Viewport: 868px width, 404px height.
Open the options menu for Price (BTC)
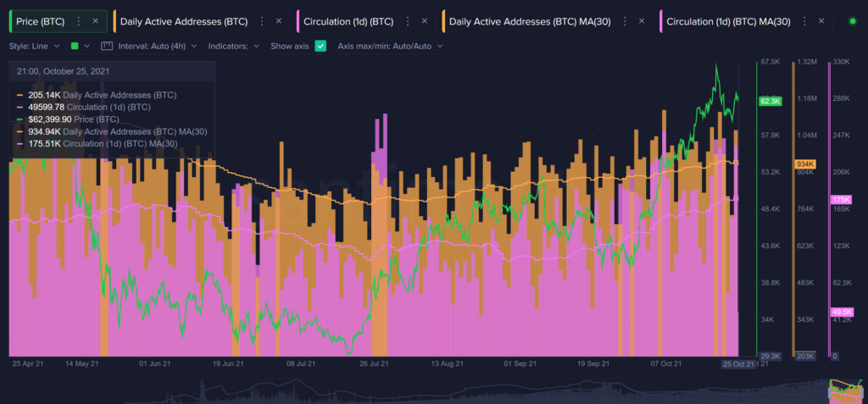pos(79,21)
